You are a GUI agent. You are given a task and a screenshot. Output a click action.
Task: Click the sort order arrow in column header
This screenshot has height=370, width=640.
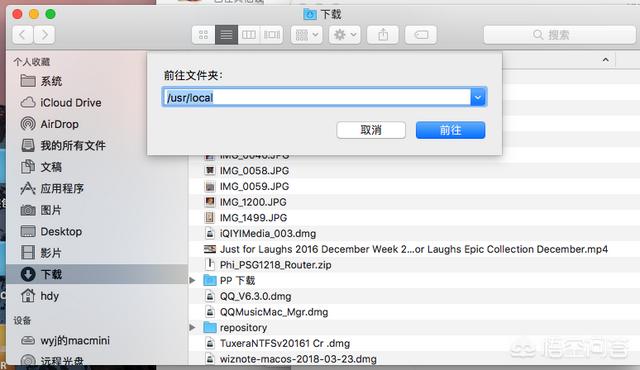coord(606,60)
